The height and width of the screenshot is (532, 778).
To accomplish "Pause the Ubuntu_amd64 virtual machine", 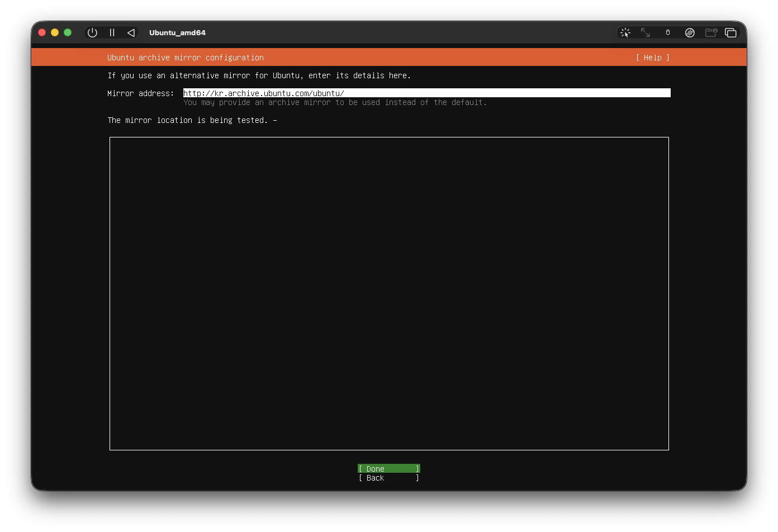I will (x=112, y=32).
